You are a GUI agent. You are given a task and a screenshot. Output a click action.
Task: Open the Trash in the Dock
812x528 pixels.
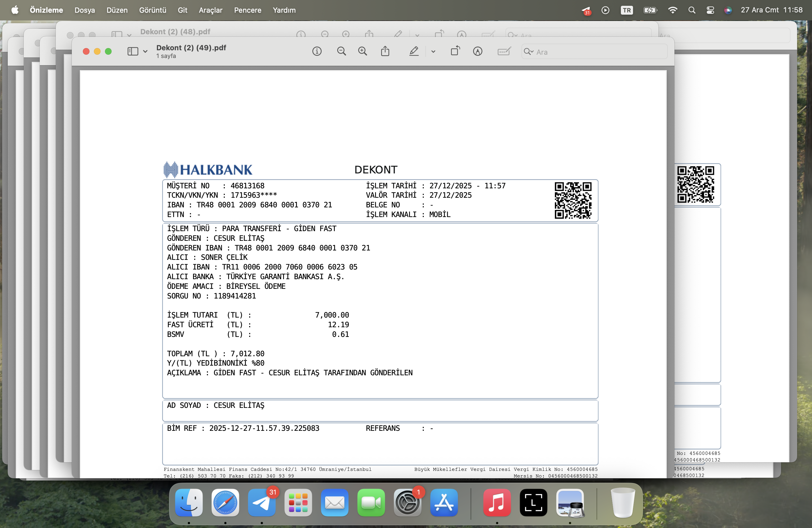point(623,502)
